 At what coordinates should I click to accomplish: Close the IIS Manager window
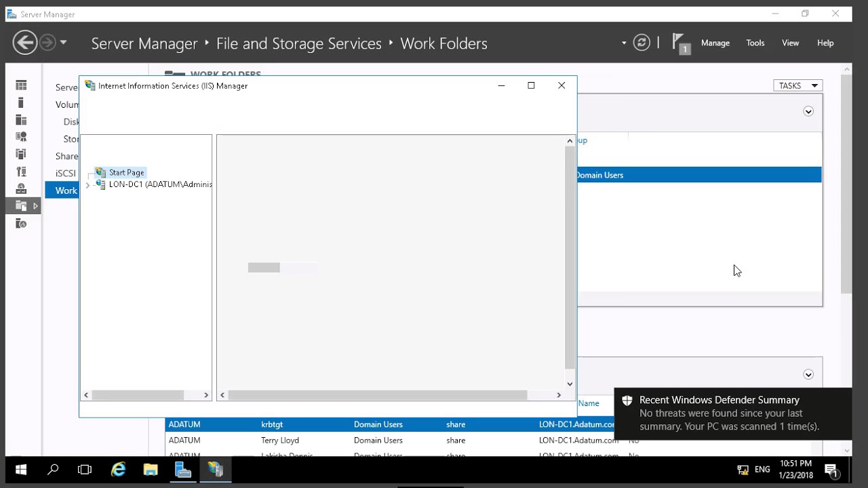561,85
